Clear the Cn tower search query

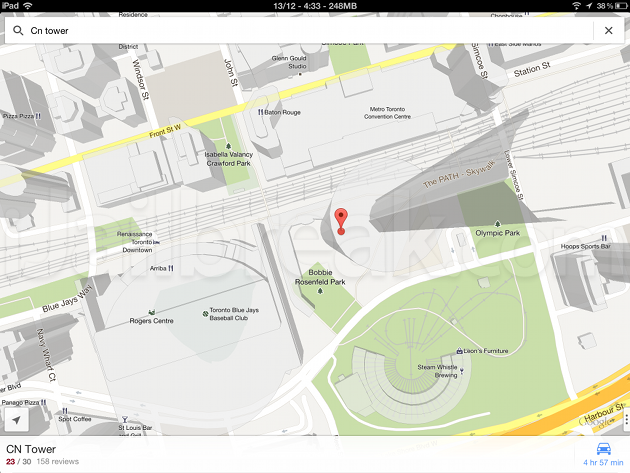click(608, 31)
